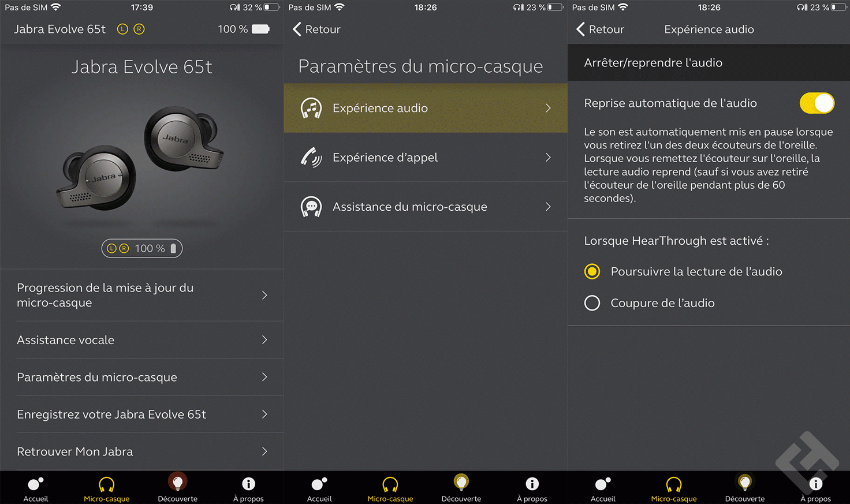Tap Accueil icon in the middle screen

point(319,484)
